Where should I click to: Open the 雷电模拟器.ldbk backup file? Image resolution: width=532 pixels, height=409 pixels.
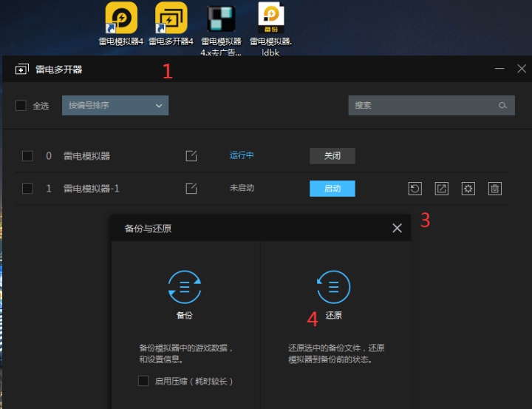point(270,29)
